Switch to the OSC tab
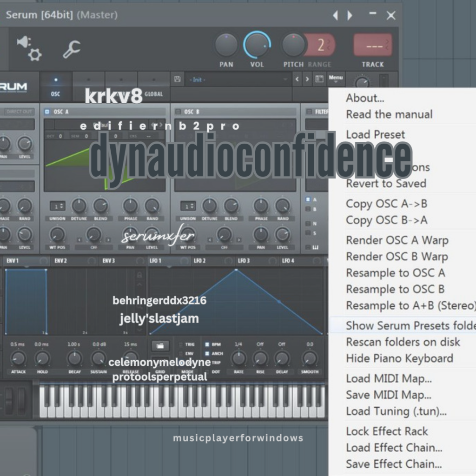 [56, 87]
